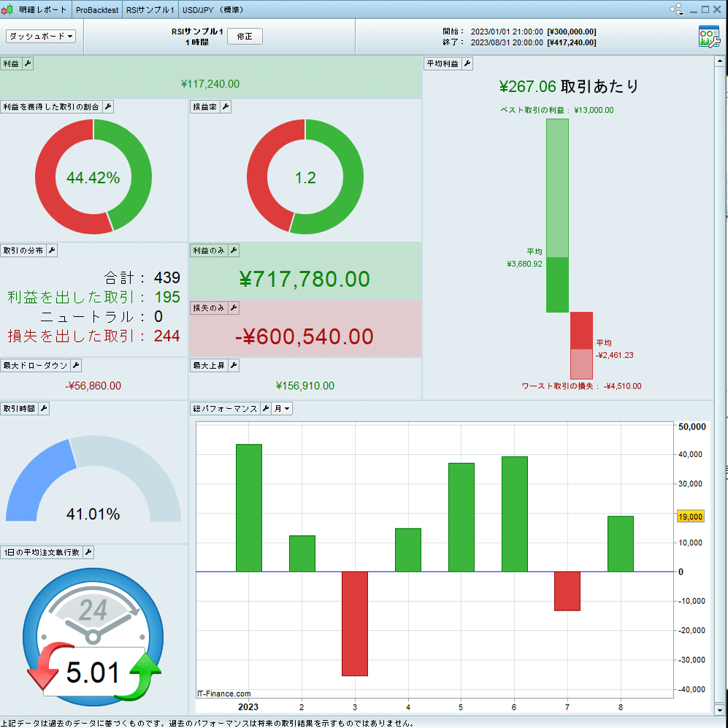Screen dimensions: 728x728
Task: Click the 利益のみ panel label
Action: tap(209, 250)
